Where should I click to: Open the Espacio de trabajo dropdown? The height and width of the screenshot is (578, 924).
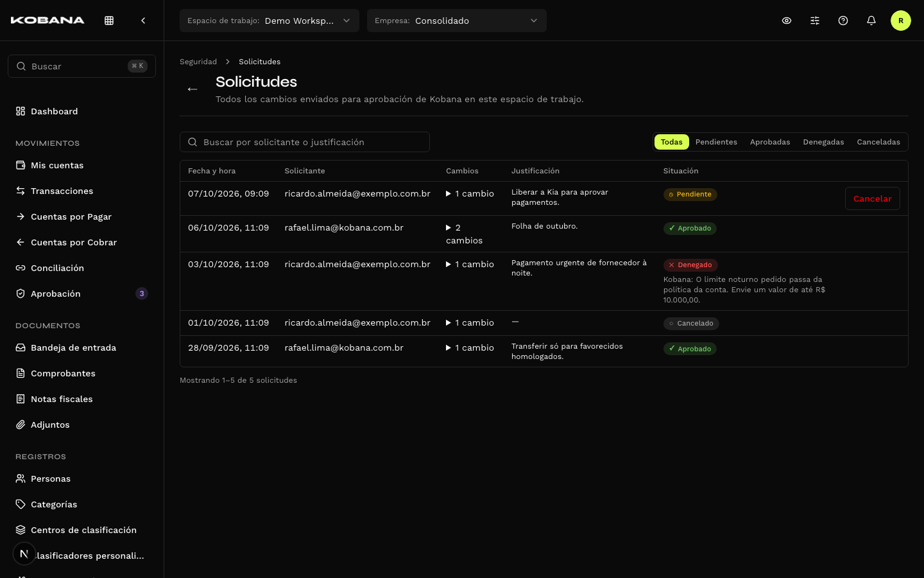point(269,21)
